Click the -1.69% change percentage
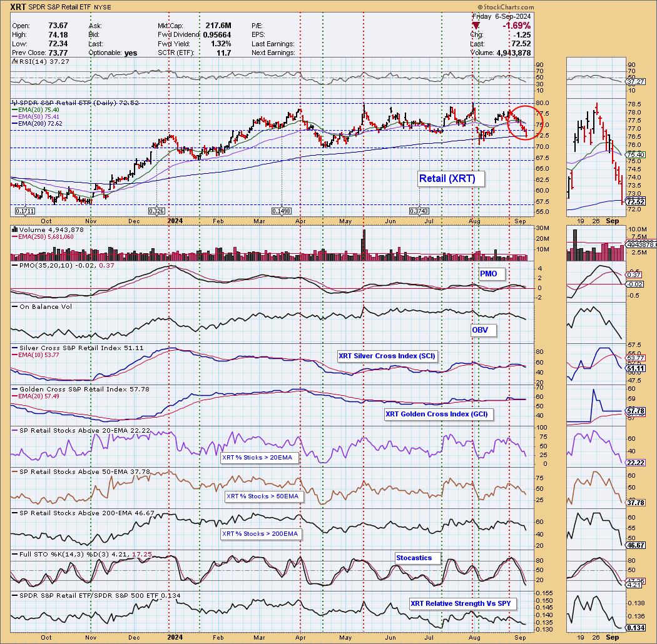This screenshot has width=657, height=644. click(x=516, y=26)
